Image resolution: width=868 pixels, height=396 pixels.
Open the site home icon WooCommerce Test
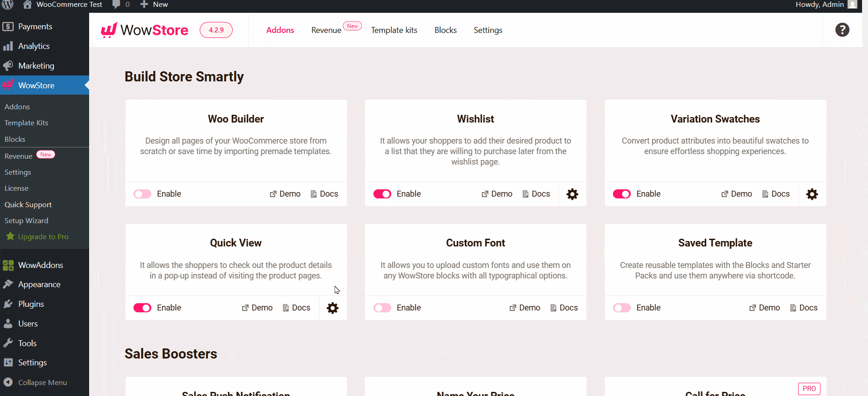tap(27, 5)
